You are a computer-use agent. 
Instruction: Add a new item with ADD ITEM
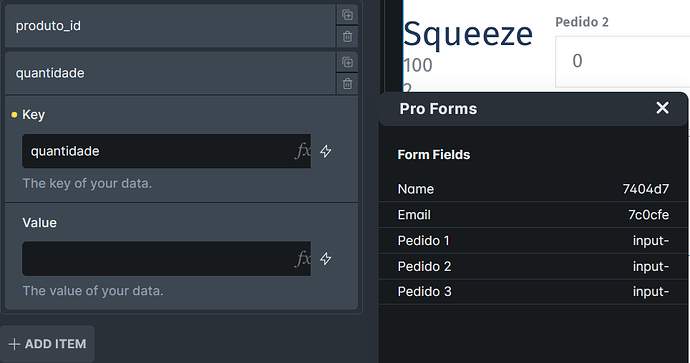pyautogui.click(x=47, y=344)
